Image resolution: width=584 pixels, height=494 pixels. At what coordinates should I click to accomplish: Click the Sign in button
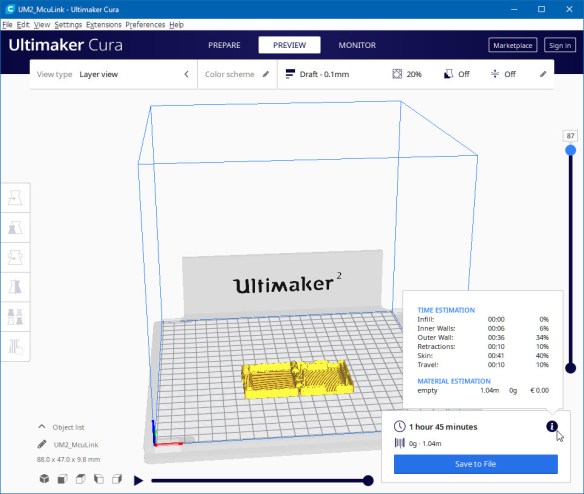pos(560,45)
